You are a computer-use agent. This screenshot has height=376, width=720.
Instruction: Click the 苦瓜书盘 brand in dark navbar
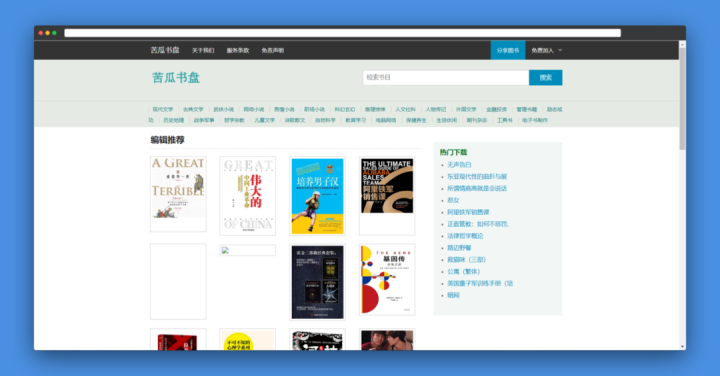(165, 50)
